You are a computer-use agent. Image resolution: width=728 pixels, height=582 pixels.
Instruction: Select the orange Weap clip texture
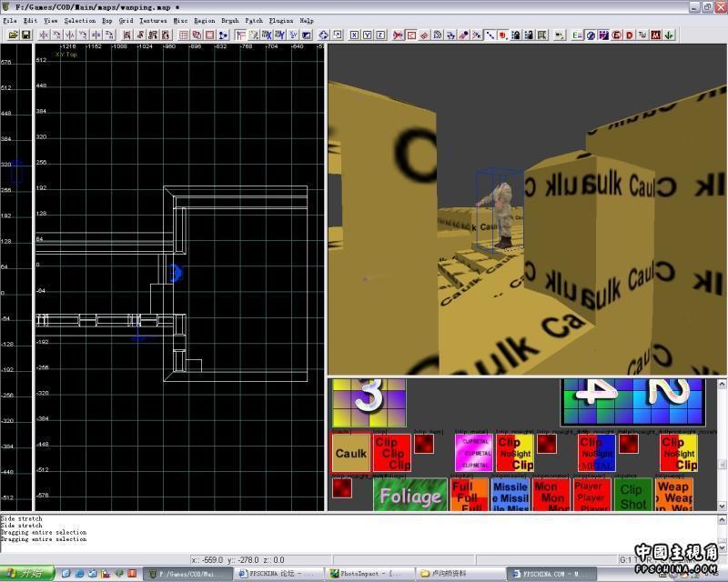674,495
